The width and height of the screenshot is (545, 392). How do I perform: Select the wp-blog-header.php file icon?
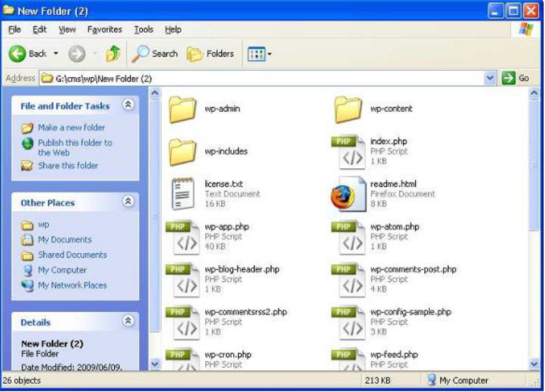tap(183, 280)
